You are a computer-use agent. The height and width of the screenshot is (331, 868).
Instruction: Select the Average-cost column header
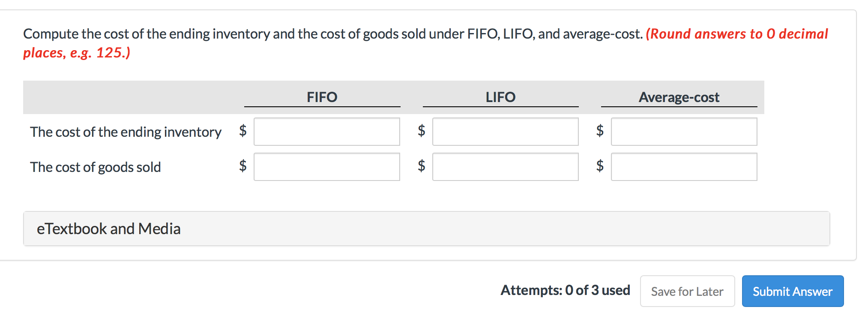679,97
